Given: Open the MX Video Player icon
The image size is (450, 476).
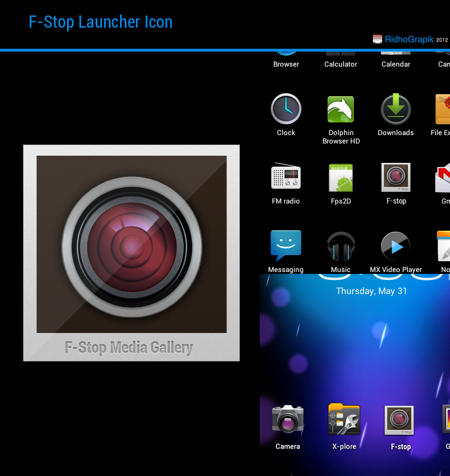Looking at the screenshot, I should [396, 246].
